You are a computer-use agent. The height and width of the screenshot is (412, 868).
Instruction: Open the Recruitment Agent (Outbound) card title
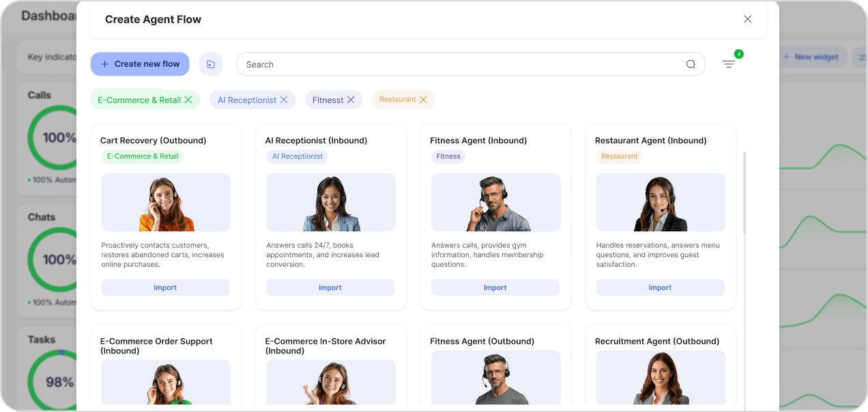click(657, 341)
